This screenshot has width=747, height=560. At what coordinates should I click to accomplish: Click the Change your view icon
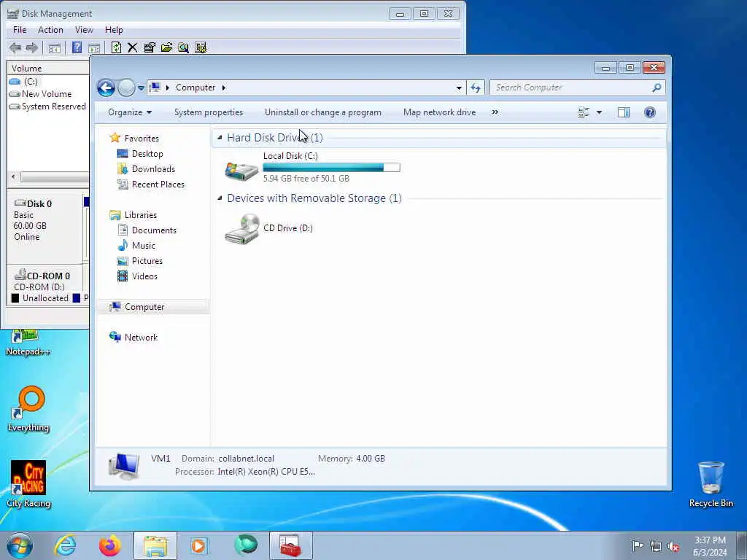[584, 112]
